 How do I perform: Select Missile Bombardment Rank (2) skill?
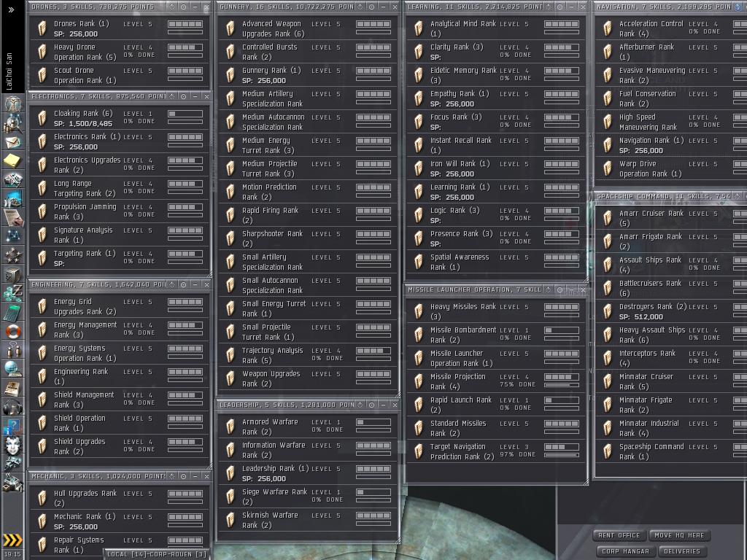[x=495, y=335]
